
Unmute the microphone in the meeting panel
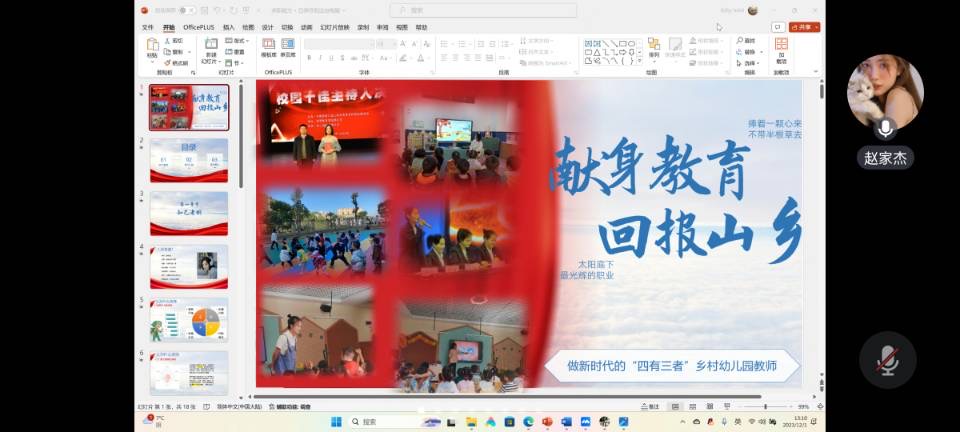pyautogui.click(x=887, y=359)
